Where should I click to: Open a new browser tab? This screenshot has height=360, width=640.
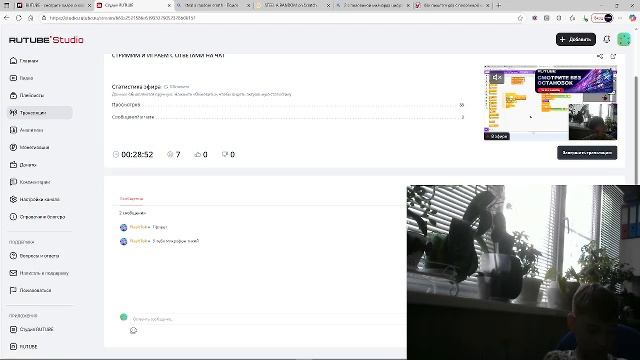click(x=498, y=5)
